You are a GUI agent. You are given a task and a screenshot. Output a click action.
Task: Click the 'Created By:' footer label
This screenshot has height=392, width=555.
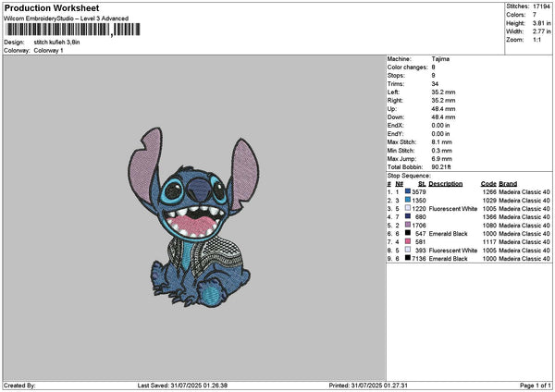tap(19, 386)
